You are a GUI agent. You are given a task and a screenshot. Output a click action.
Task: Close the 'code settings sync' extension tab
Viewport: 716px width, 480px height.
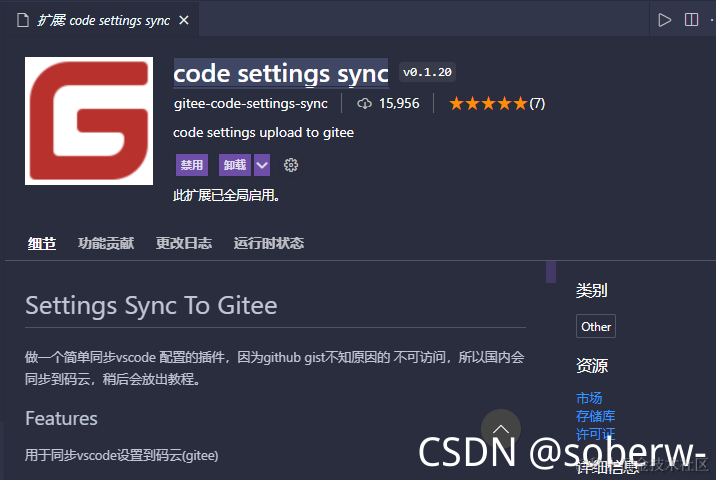[x=184, y=20]
